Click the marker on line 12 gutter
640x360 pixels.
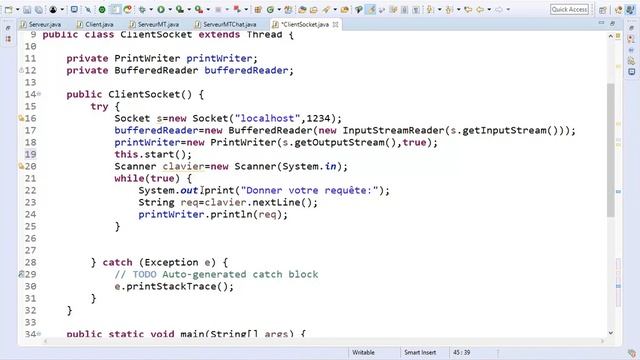coord(21,70)
